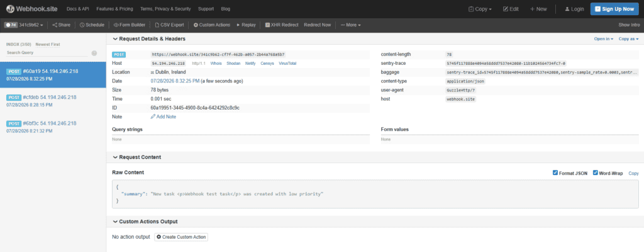Open the 341c9b62 URL dropdown
The height and width of the screenshot is (252, 644).
31,25
